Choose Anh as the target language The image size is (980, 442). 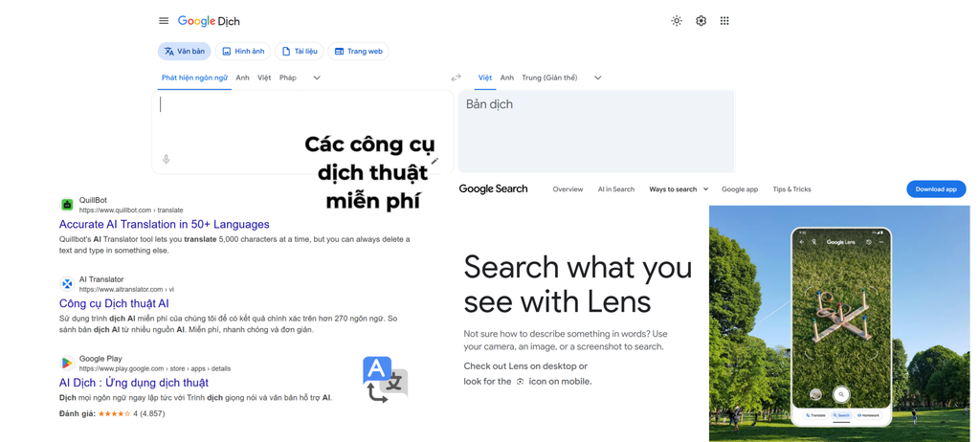point(507,77)
